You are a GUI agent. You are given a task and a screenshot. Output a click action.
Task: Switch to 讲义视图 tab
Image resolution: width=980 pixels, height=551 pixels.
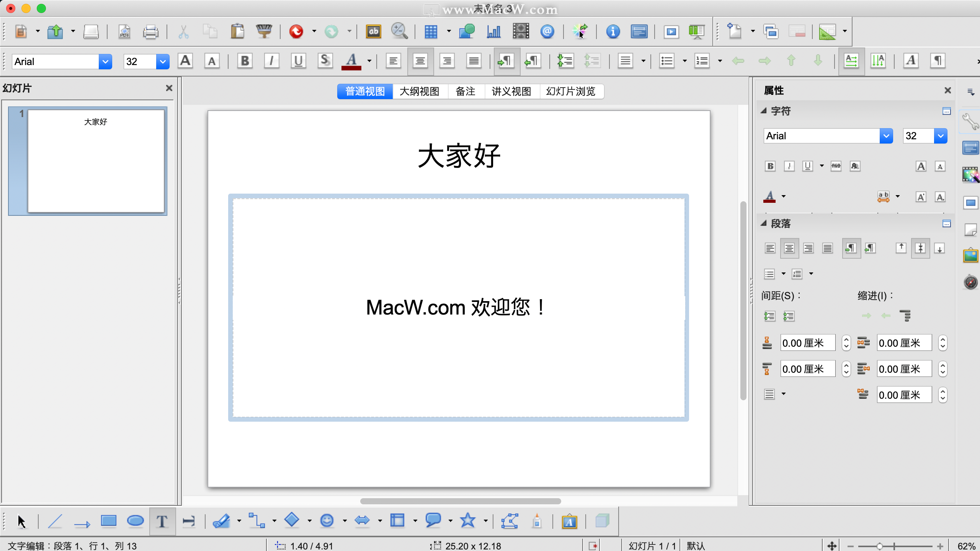click(511, 91)
